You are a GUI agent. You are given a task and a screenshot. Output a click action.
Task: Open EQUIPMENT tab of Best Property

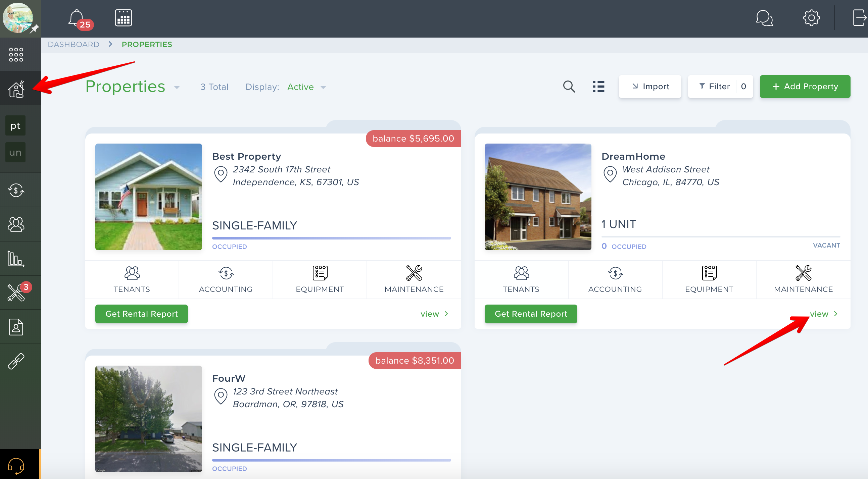[320, 280]
